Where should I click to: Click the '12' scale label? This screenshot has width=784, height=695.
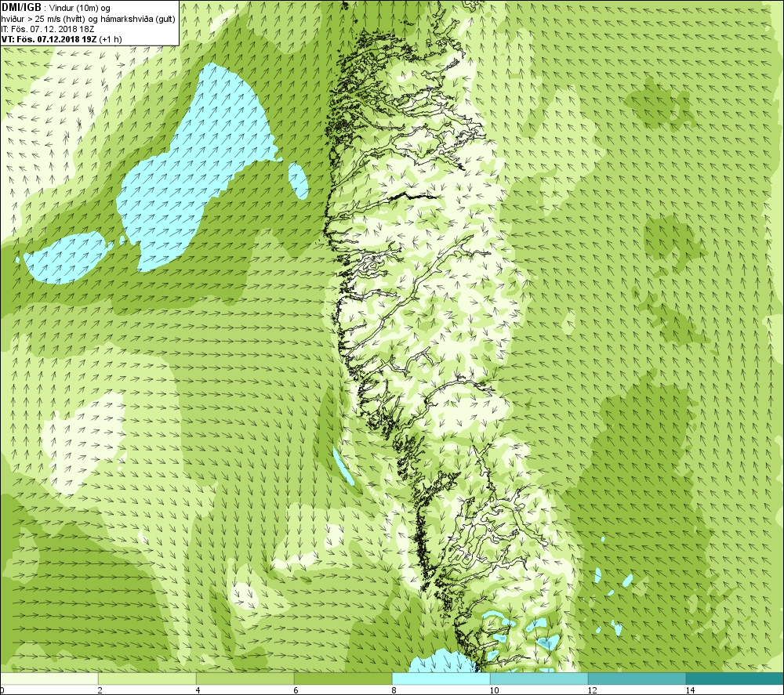[x=592, y=690]
